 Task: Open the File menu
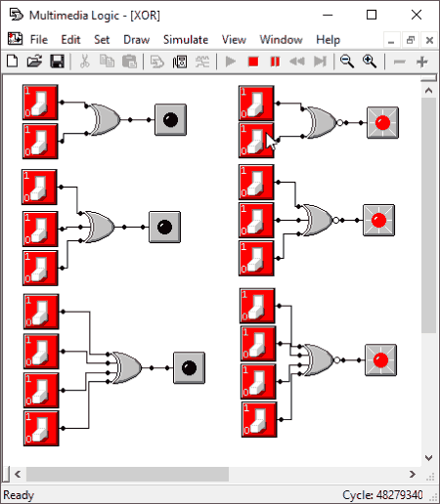[39, 40]
